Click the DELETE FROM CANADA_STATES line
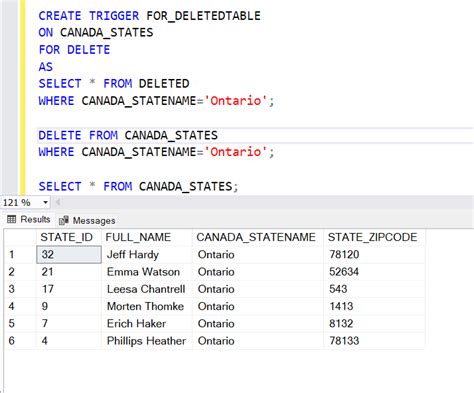 point(128,135)
